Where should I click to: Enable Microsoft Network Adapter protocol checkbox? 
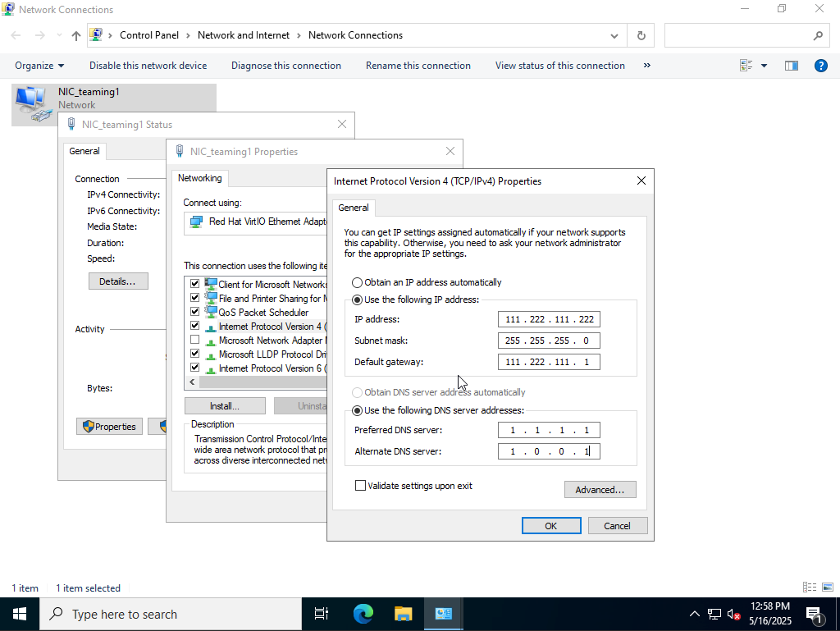point(194,340)
